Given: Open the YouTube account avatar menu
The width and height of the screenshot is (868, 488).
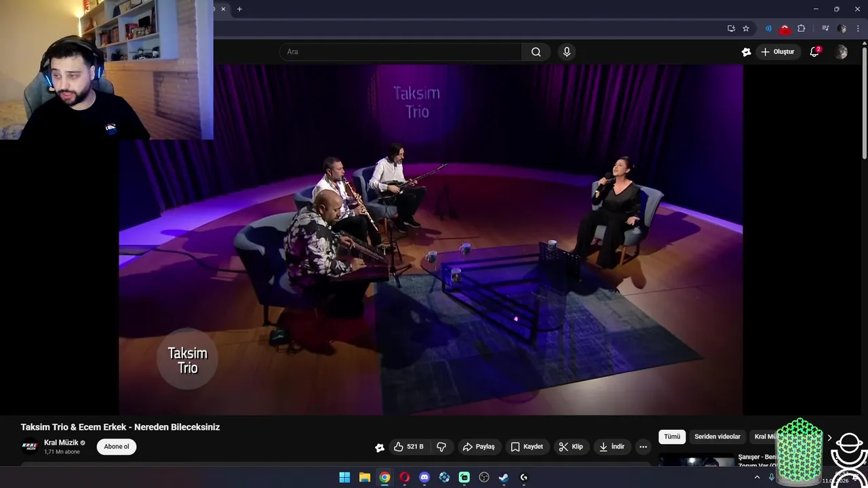Looking at the screenshot, I should [841, 52].
